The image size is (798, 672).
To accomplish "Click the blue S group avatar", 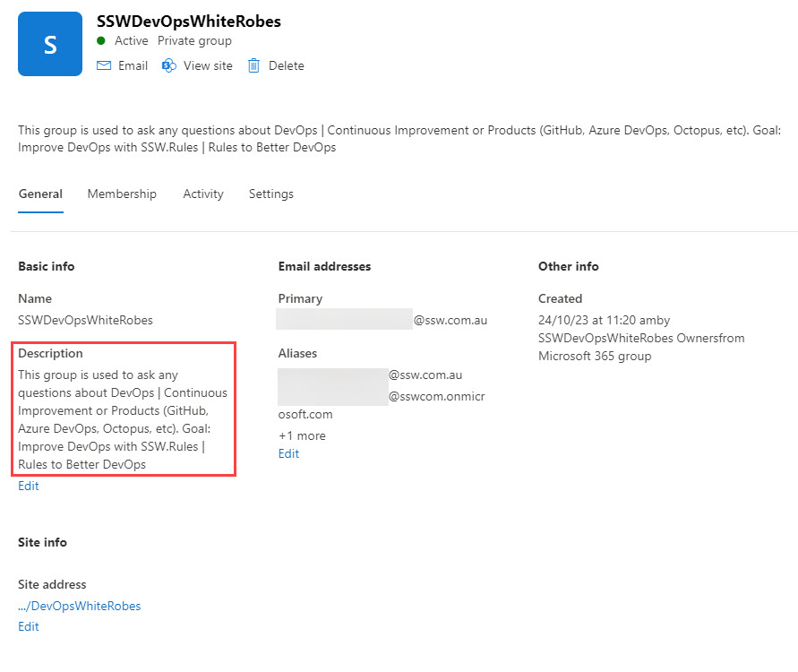I will [50, 44].
